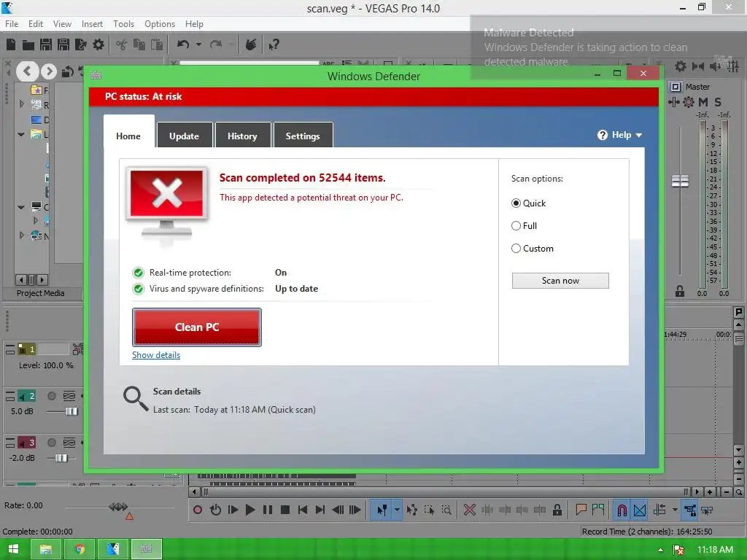The width and height of the screenshot is (747, 560).
Task: Click the track 3 volume slider at -2.0 dB
Action: 61,458
